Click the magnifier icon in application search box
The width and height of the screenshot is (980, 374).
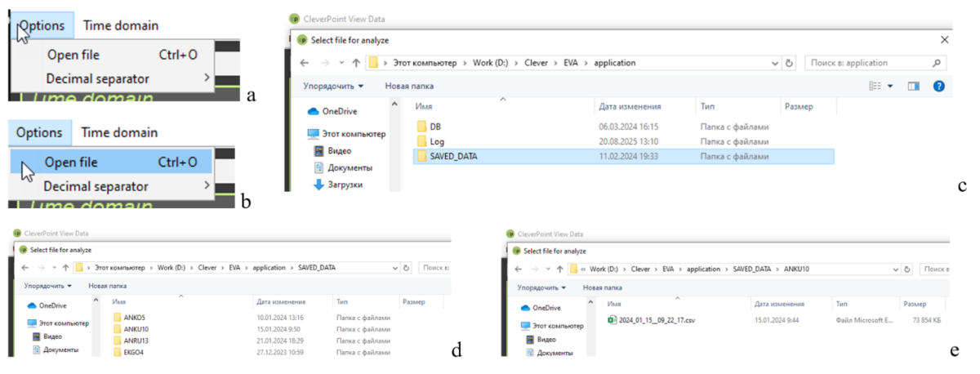pos(936,63)
